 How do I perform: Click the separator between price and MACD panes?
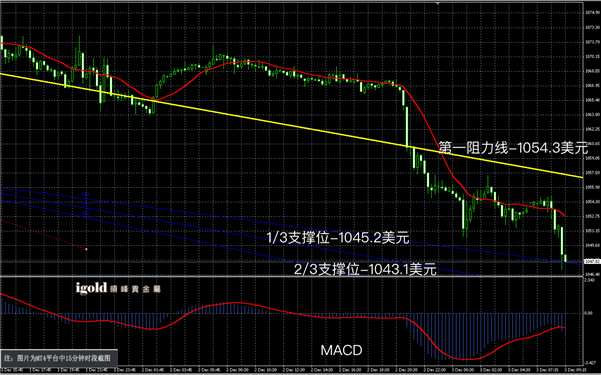291,276
